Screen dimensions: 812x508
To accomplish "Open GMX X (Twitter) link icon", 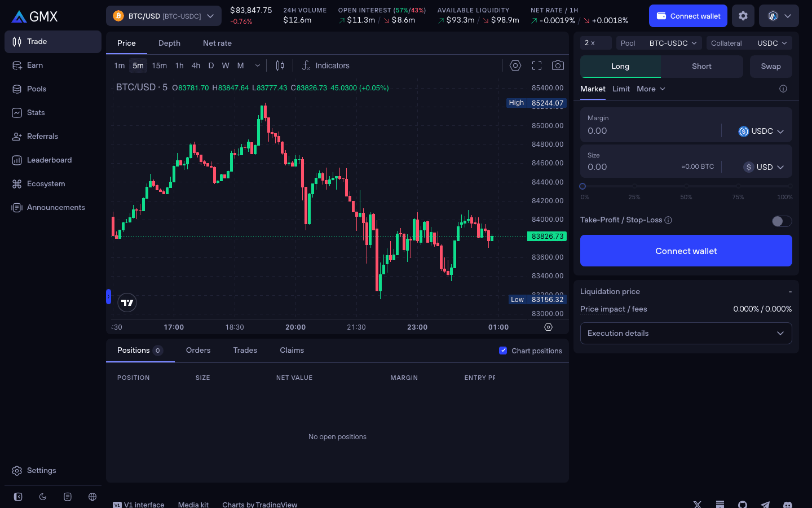I will coord(698,505).
